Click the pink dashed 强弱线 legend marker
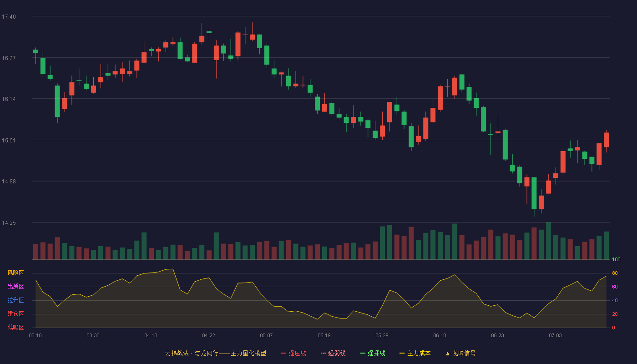 point(324,353)
